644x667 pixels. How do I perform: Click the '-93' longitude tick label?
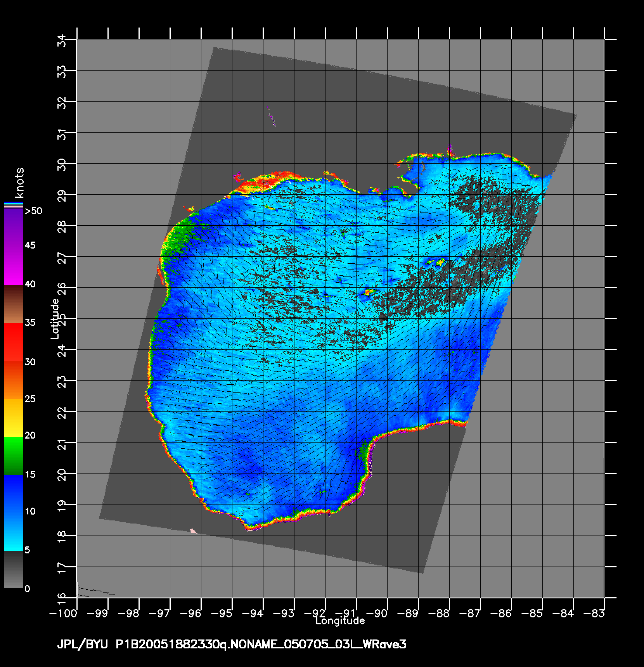(x=284, y=613)
